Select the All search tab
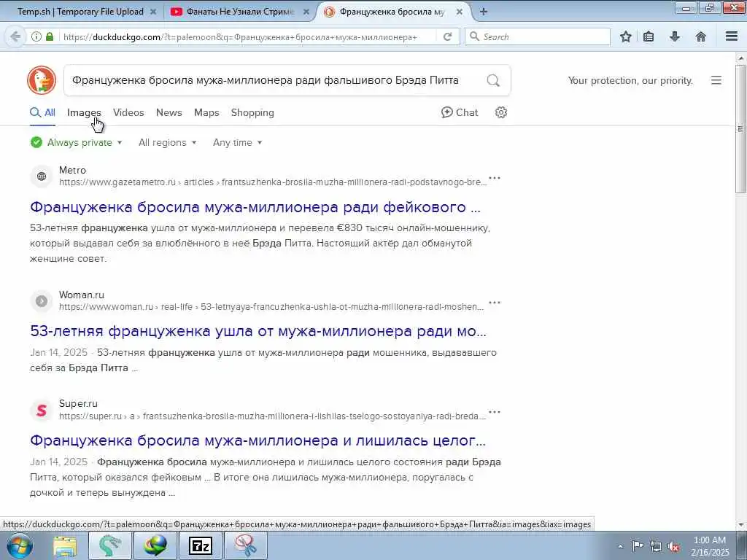This screenshot has width=747, height=560. coord(42,112)
